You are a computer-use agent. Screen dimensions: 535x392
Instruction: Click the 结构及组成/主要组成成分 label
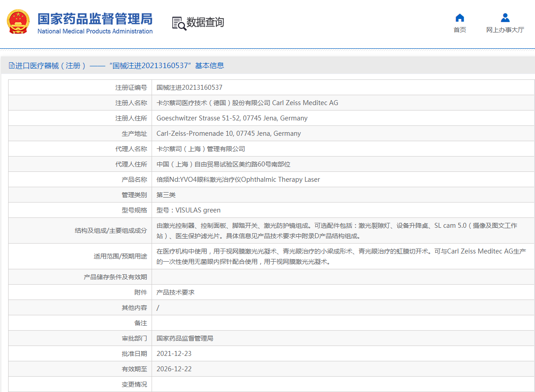(x=111, y=231)
